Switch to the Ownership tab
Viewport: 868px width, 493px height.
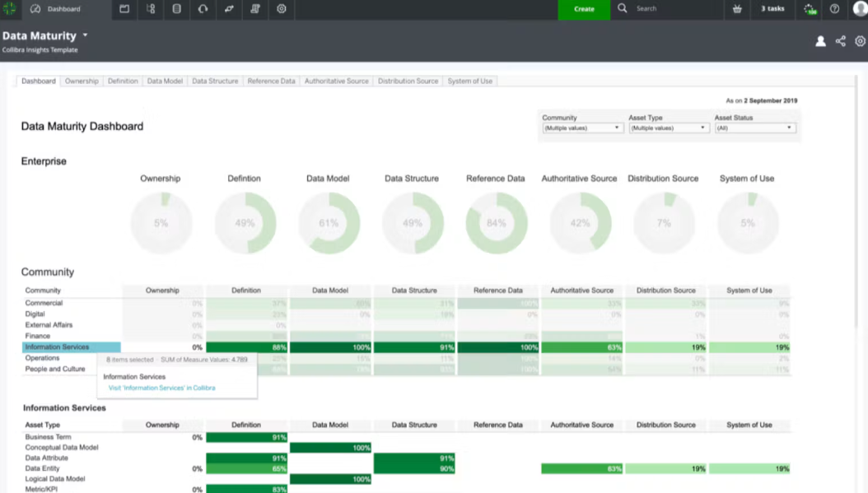(82, 81)
